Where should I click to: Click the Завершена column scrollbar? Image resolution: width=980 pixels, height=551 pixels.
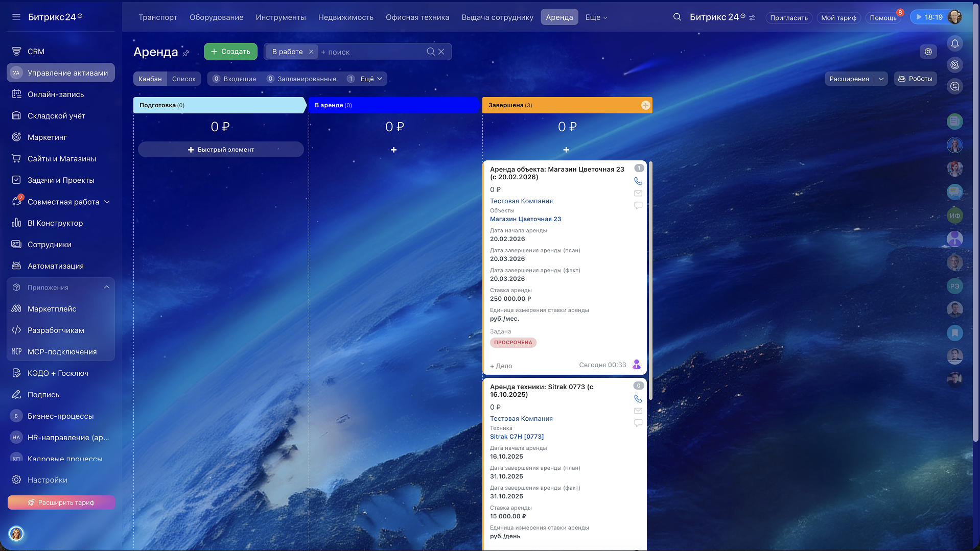point(650,281)
